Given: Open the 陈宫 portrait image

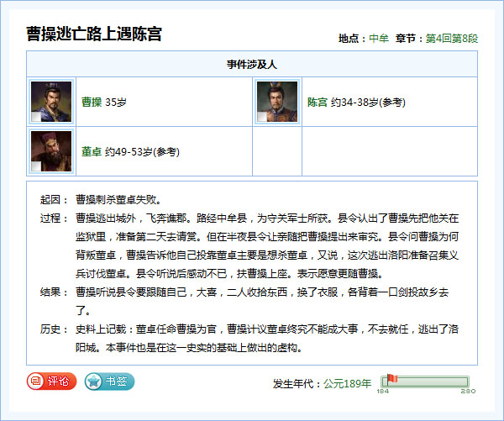Looking at the screenshot, I should click(x=277, y=102).
